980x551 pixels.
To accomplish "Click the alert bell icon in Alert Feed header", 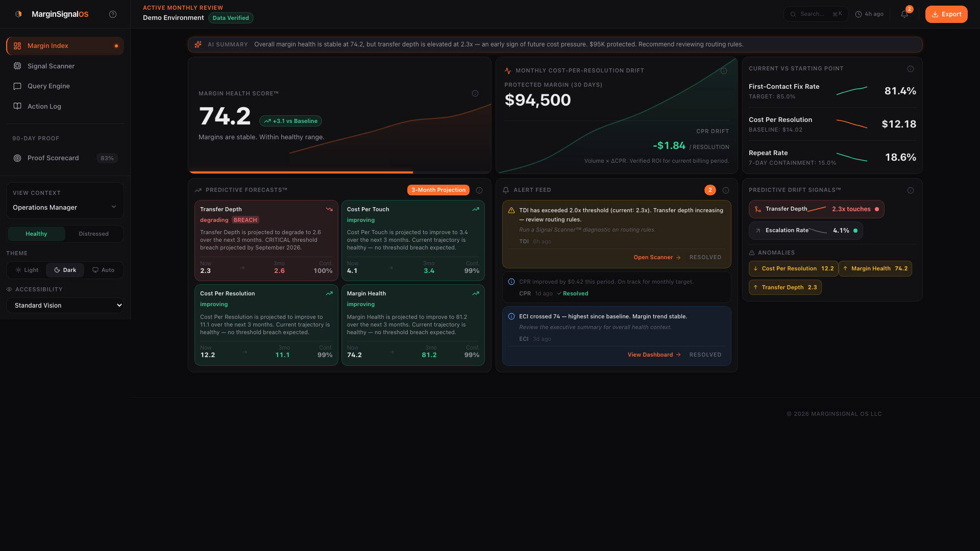I will tap(505, 190).
